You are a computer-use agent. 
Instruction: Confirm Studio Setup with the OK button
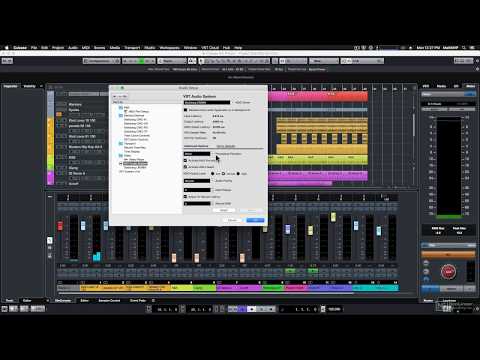[255, 220]
